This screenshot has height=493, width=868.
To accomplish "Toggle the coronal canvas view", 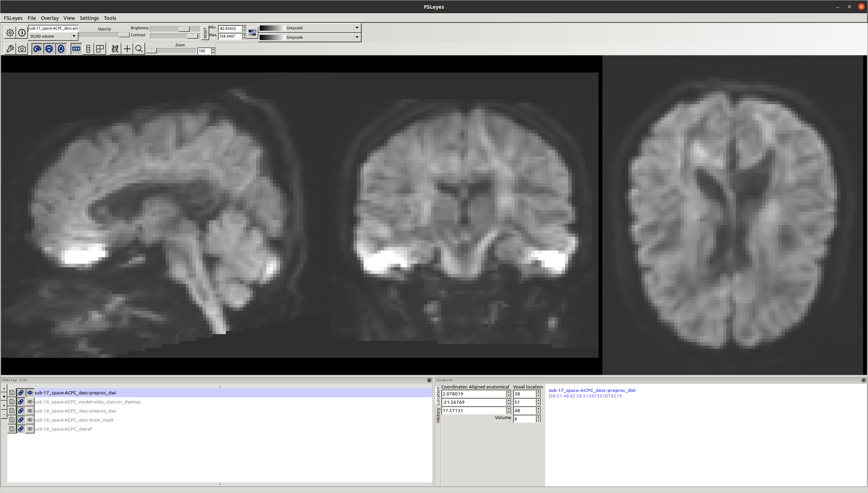I will [49, 49].
